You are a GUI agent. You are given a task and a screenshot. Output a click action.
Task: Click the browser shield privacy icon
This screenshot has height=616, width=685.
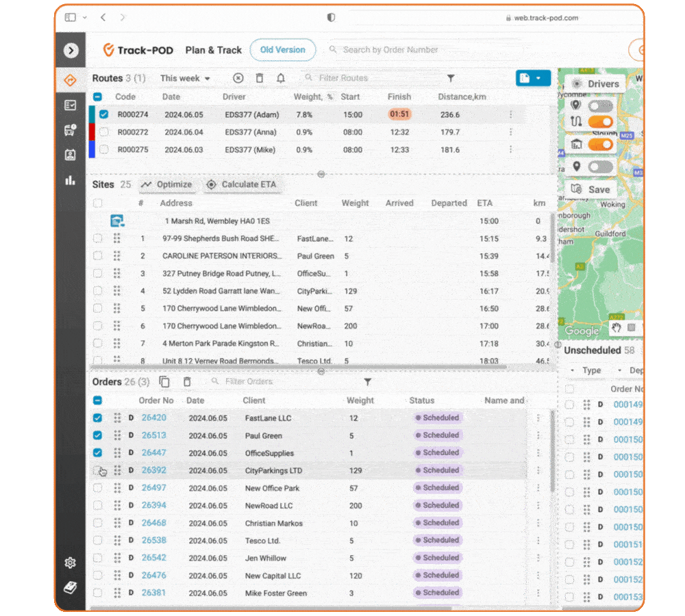click(331, 18)
